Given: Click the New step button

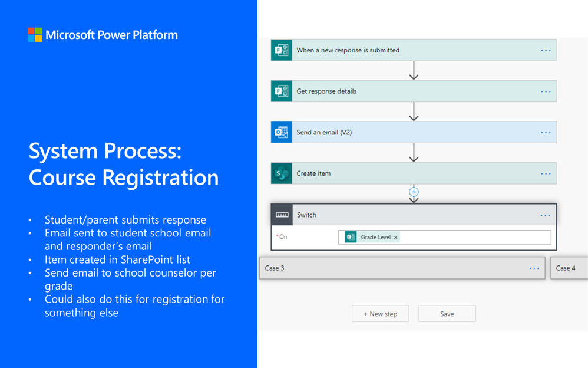Looking at the screenshot, I should pos(380,314).
